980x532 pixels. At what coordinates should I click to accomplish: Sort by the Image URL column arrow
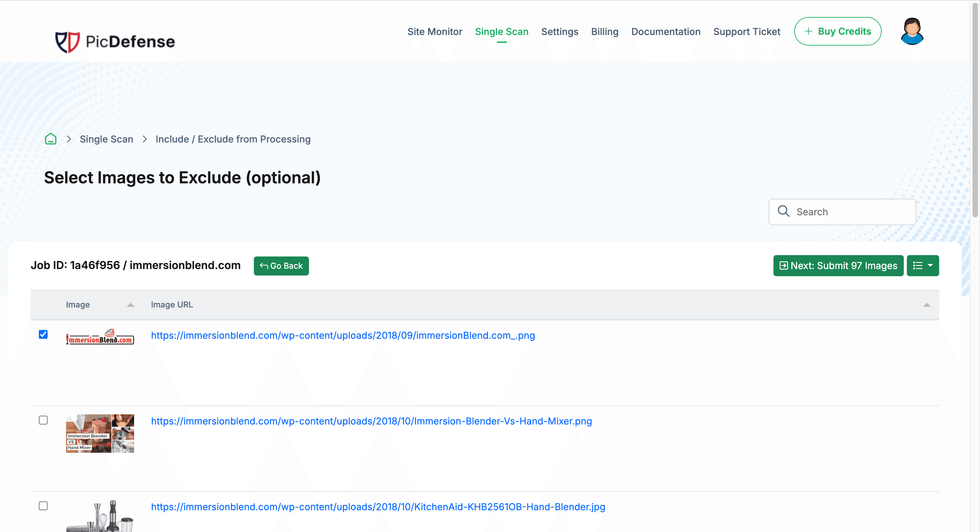(x=926, y=304)
